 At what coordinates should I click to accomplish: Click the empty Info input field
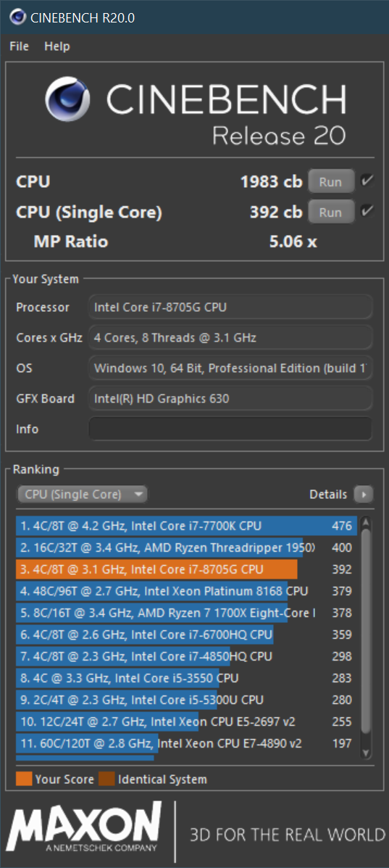(x=230, y=429)
